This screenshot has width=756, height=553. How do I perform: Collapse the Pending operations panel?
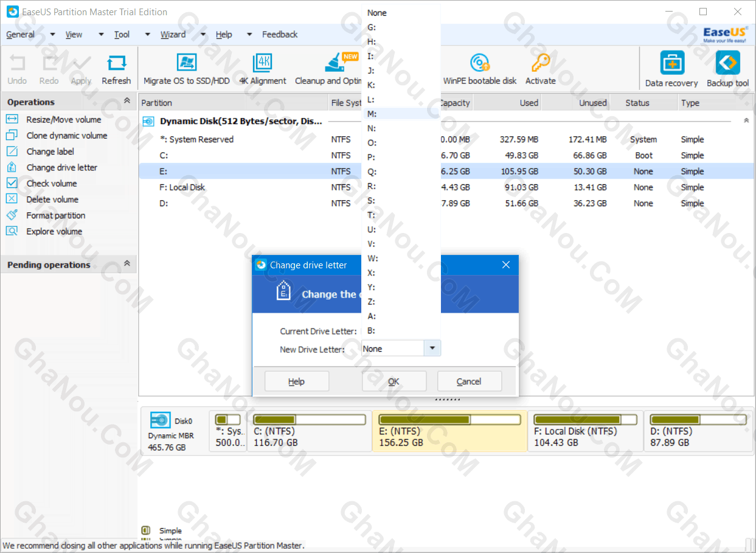click(x=127, y=263)
